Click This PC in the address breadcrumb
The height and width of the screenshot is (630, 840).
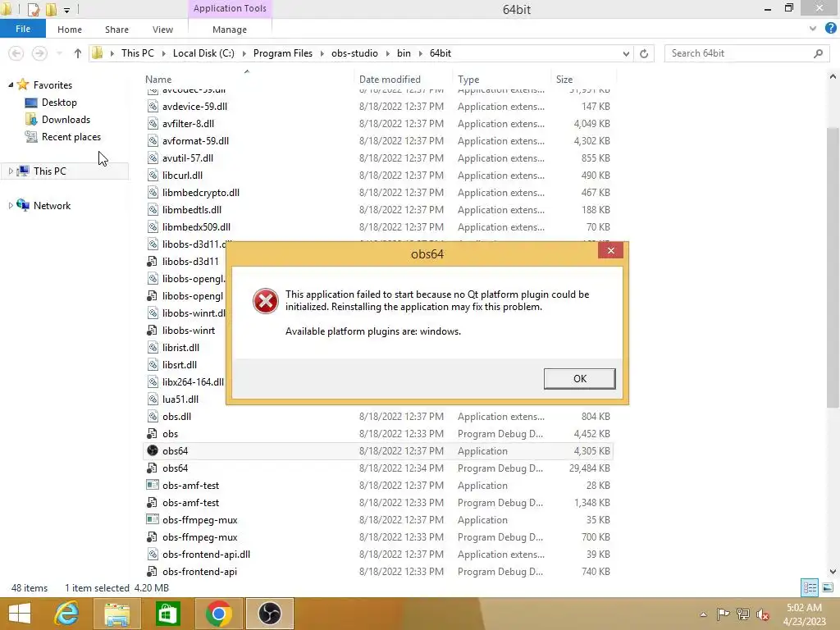click(x=138, y=53)
